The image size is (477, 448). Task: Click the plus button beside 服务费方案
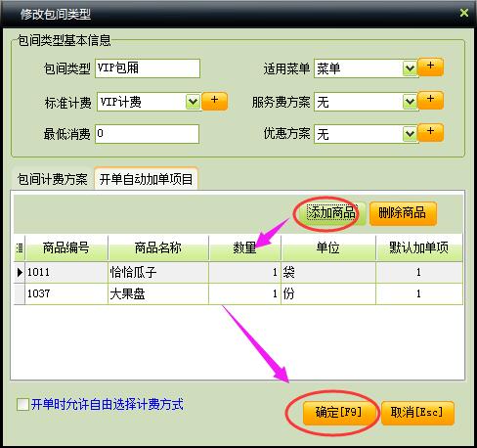click(430, 100)
